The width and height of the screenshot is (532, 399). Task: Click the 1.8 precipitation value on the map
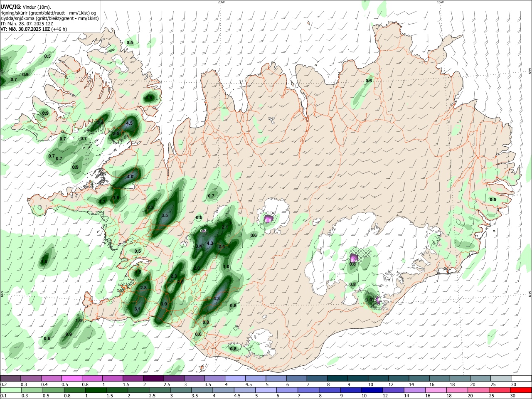(116, 197)
